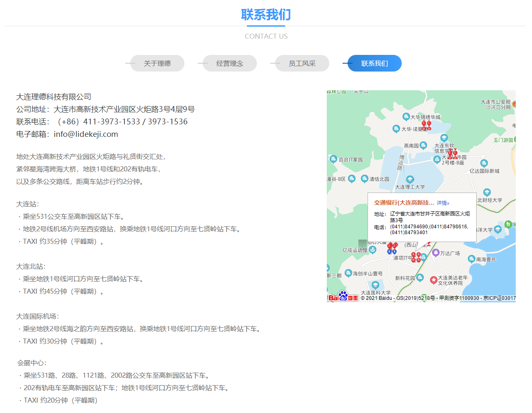Click the TAXI 约20分钟 line
532x413 pixels.
[x=57, y=400]
